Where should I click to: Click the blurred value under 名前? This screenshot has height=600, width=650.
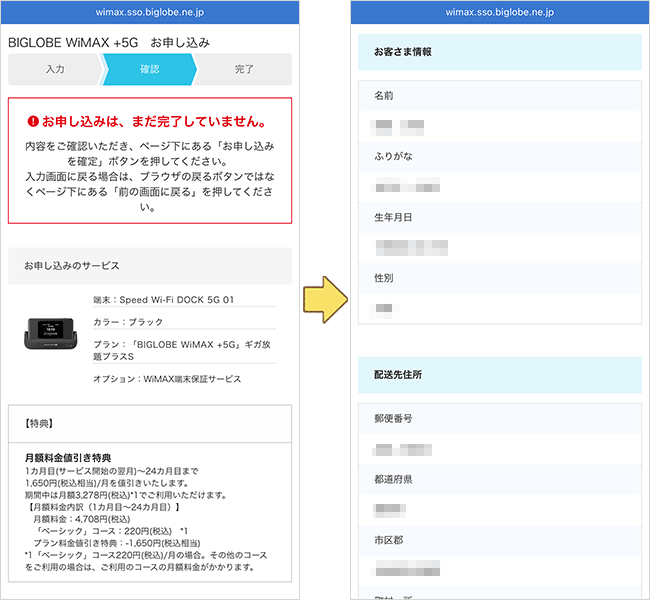coord(398,127)
